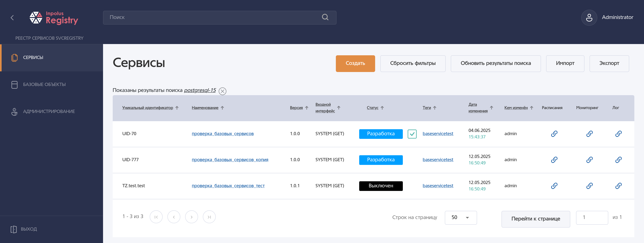The height and width of the screenshot is (243, 644).
Task: Sort by Версия column
Action: coord(299,108)
